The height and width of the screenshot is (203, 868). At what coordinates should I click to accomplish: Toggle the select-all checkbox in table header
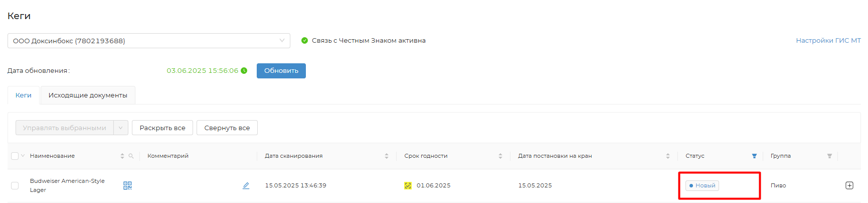(x=15, y=156)
